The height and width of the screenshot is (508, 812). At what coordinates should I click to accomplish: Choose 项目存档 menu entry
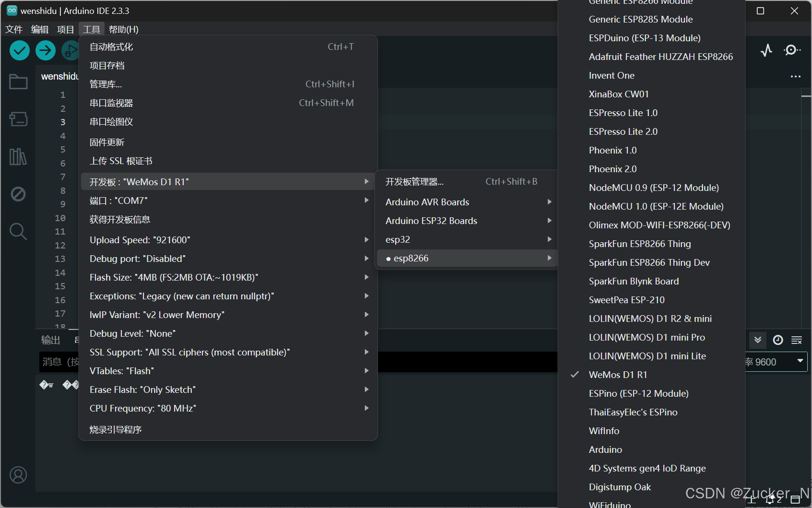[228, 65]
